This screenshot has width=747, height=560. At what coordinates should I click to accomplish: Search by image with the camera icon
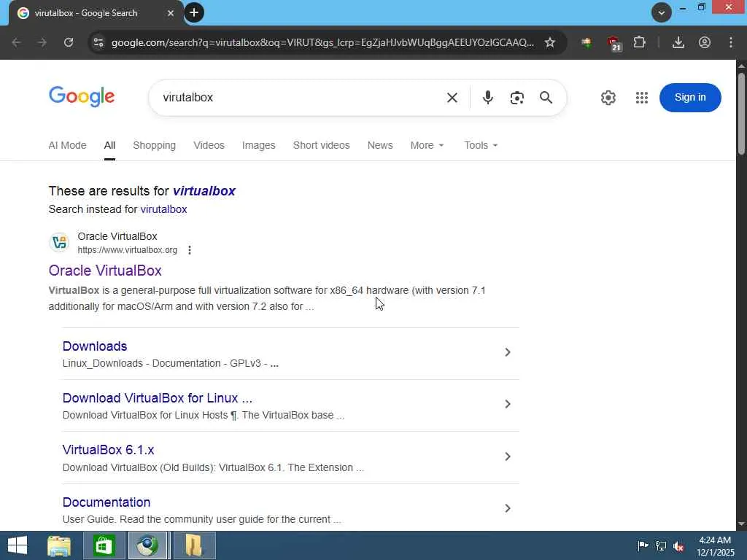click(517, 98)
